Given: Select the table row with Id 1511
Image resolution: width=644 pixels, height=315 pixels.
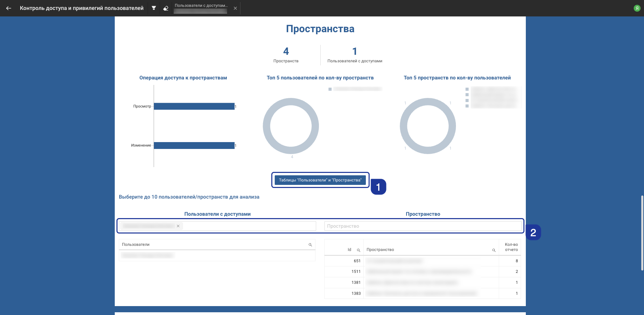Looking at the screenshot, I should [422, 272].
